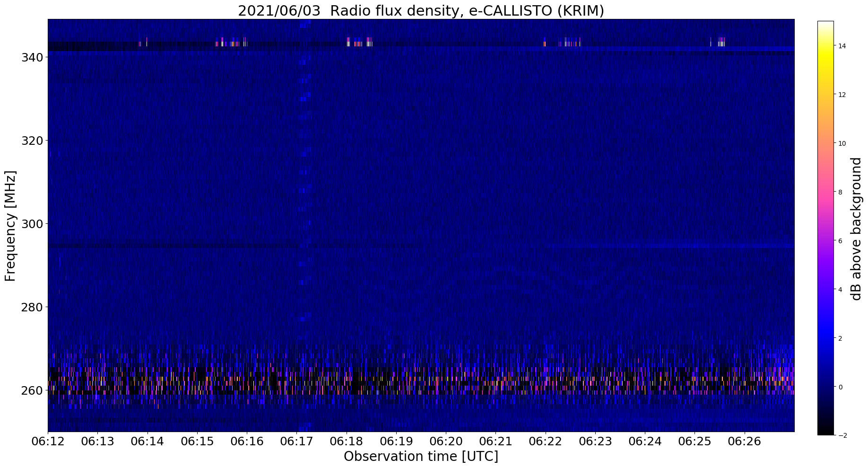This screenshot has height=468, width=868.
Task: Click the colorbar tick label 4
Action: 840,290
